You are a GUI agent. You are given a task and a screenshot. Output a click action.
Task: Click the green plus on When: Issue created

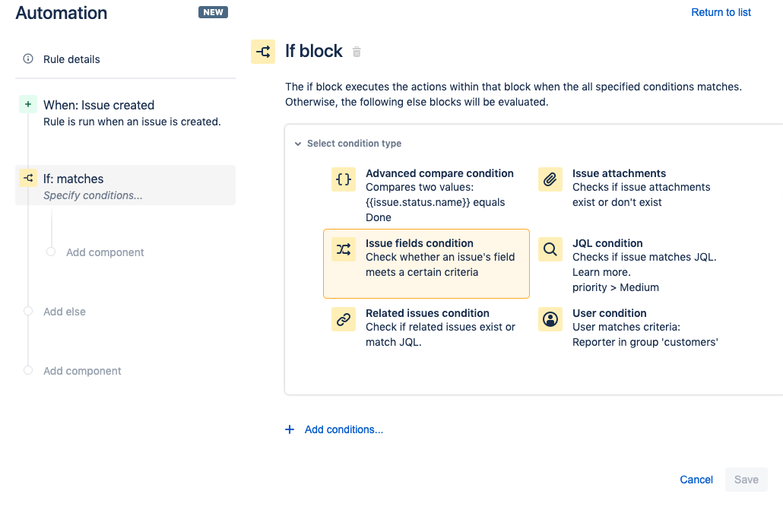pos(27,104)
